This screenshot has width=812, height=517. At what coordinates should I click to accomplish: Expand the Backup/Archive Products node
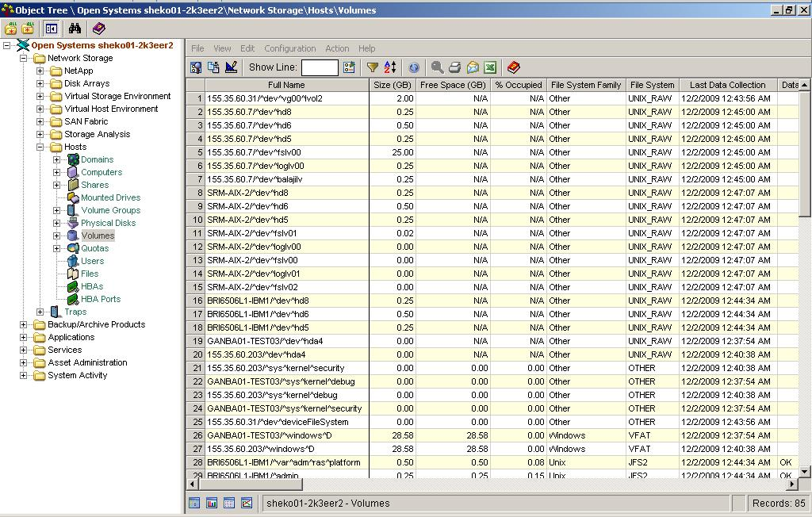24,324
